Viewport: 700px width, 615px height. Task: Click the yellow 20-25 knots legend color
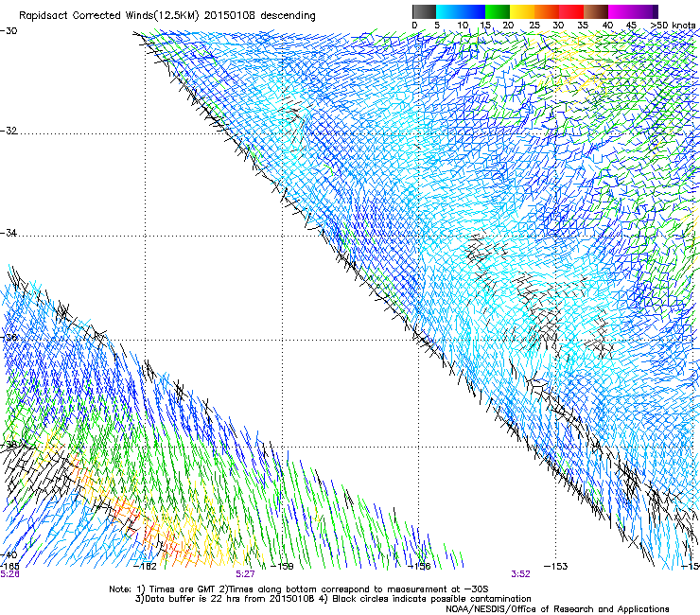click(522, 11)
